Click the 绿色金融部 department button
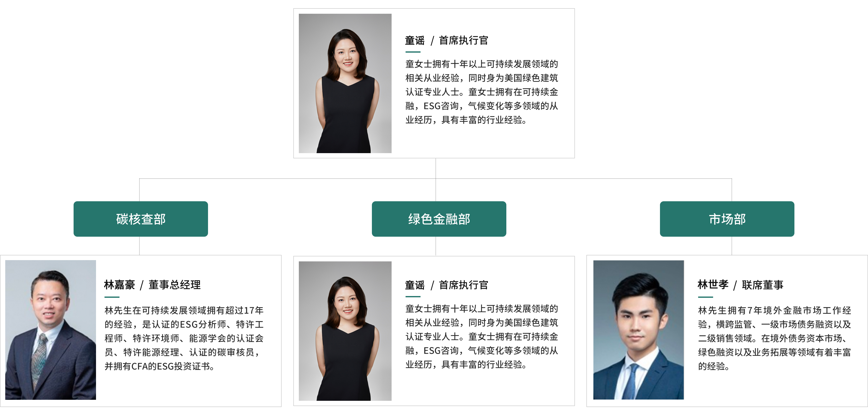The width and height of the screenshot is (868, 416). coord(439,219)
